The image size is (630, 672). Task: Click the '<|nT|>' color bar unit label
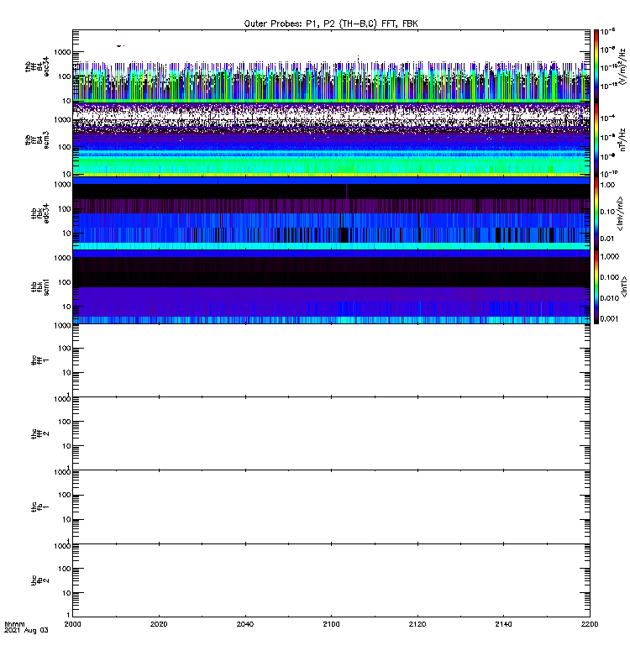[624, 286]
